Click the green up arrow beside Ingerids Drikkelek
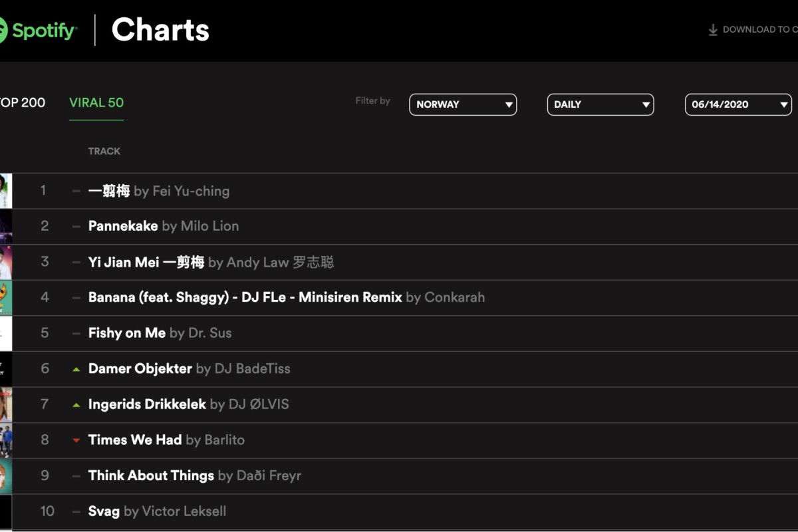The height and width of the screenshot is (532, 798). (x=76, y=405)
